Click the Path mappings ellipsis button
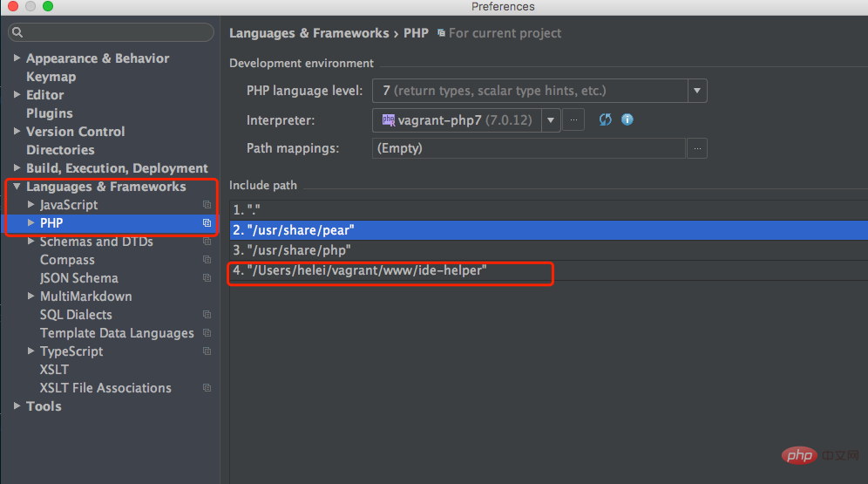 coord(696,148)
